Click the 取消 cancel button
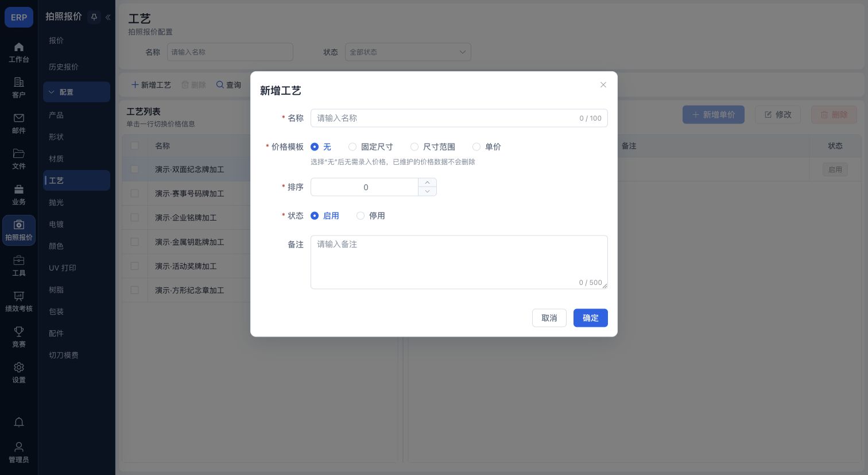This screenshot has width=868, height=475. tap(549, 318)
